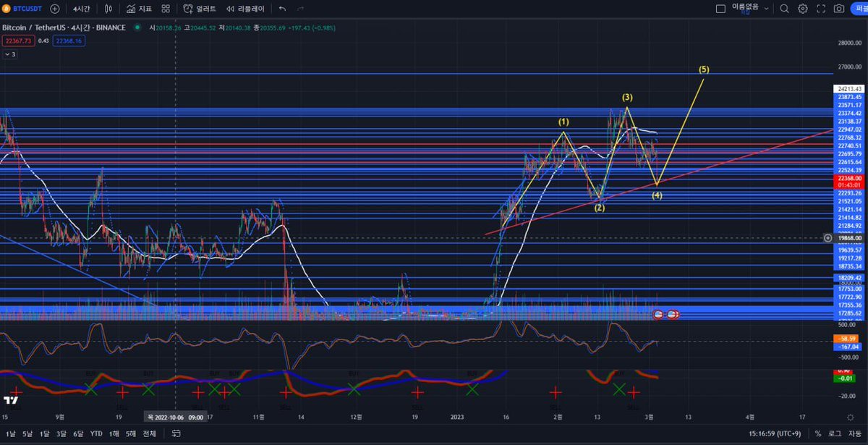
Task: Toggle 로그 logarithmic scale
Action: pos(833,434)
